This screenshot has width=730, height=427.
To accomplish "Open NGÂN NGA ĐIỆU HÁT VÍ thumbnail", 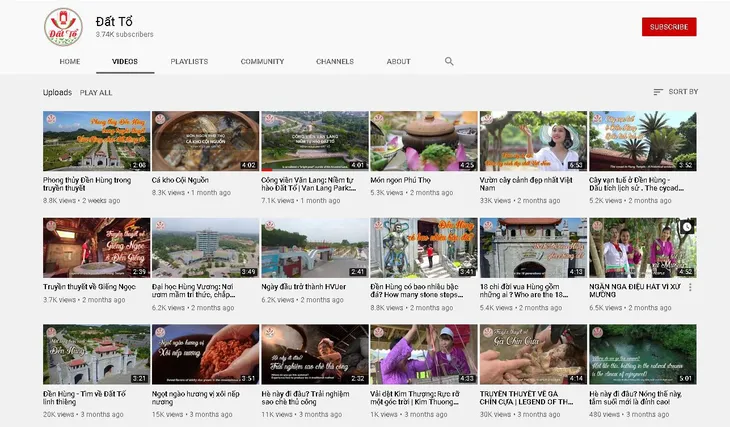I will (x=642, y=248).
